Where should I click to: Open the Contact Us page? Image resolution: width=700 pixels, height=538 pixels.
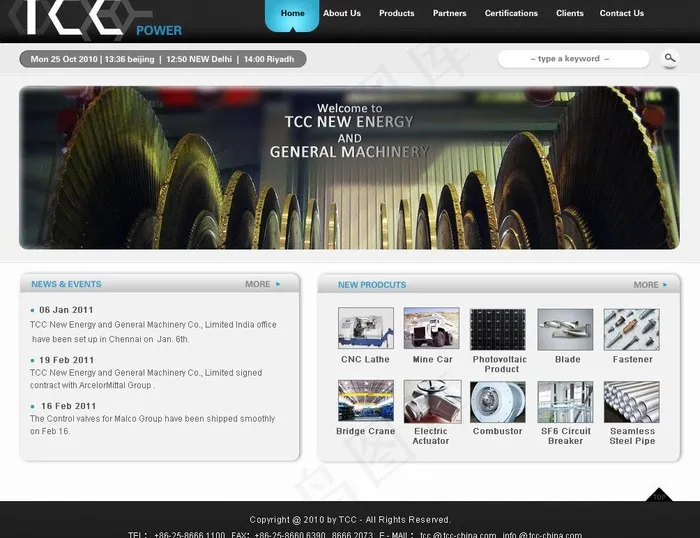point(621,14)
